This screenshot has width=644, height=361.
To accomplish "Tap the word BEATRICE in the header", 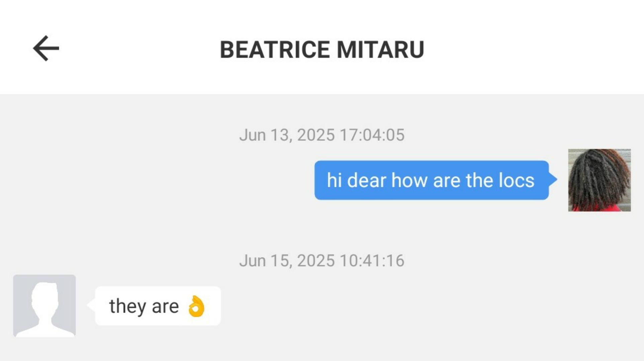I will point(275,49).
